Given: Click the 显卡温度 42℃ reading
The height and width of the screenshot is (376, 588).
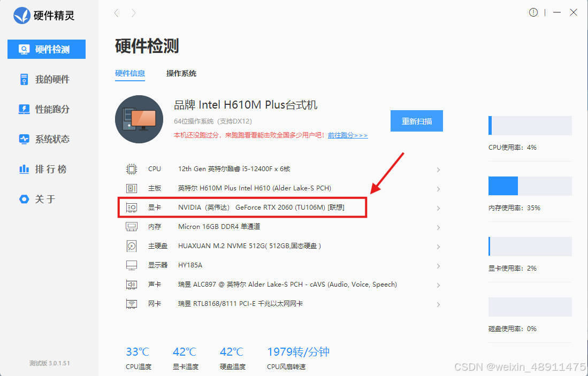Looking at the screenshot, I should click(185, 352).
